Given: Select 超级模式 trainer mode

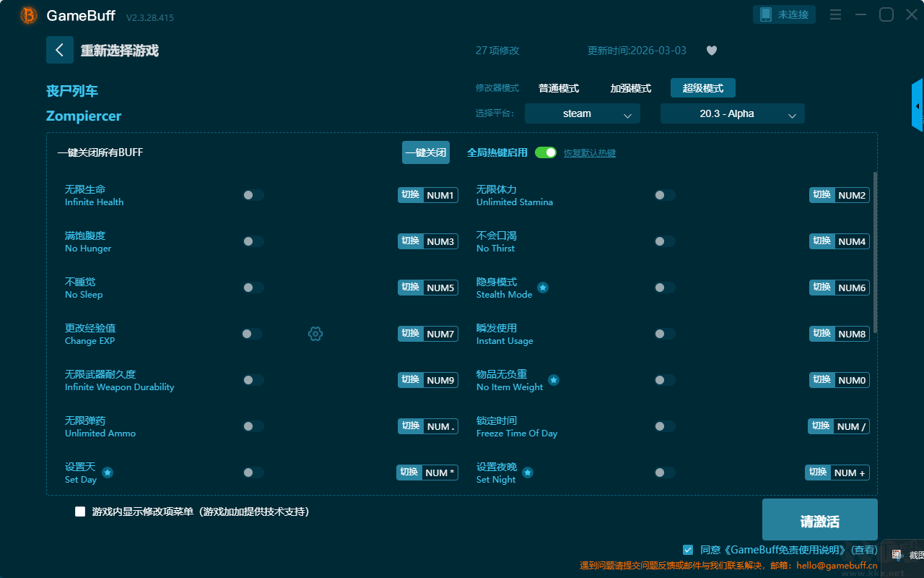Looking at the screenshot, I should [703, 88].
